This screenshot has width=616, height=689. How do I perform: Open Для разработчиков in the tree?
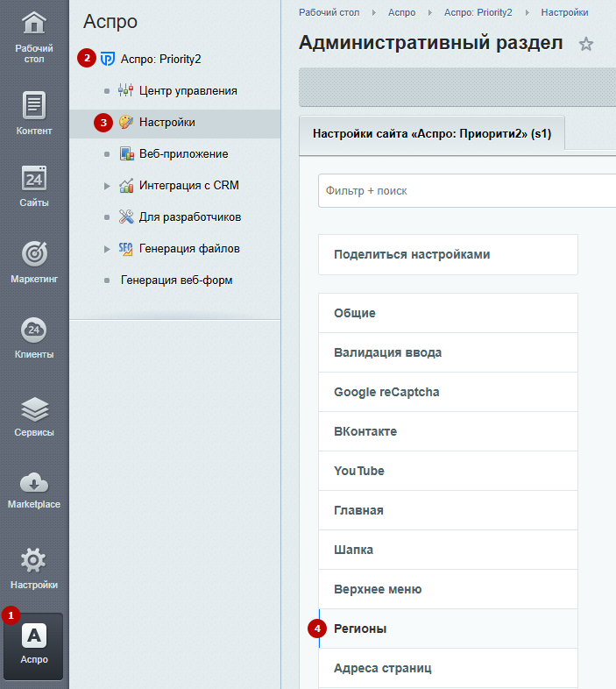[190, 217]
